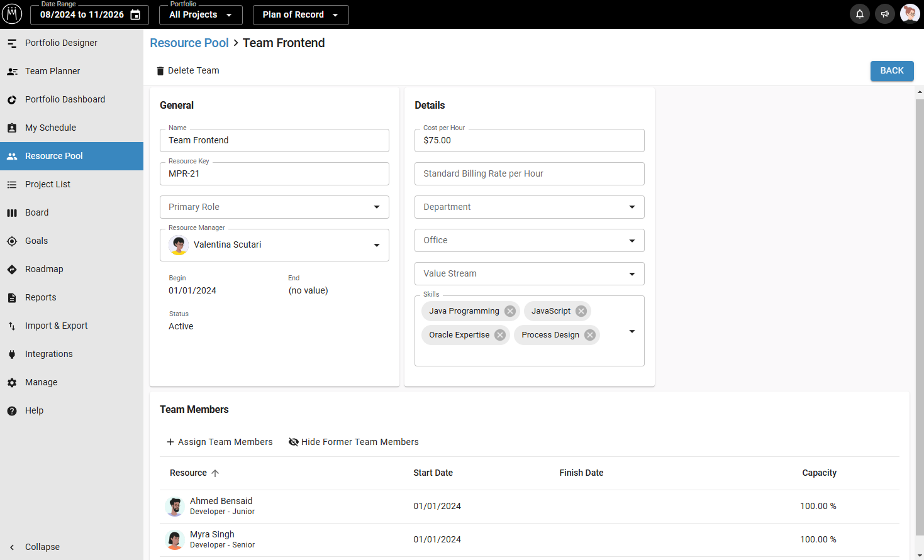Click Myra Singh's avatar
This screenshot has height=560, width=924.
pyautogui.click(x=175, y=539)
